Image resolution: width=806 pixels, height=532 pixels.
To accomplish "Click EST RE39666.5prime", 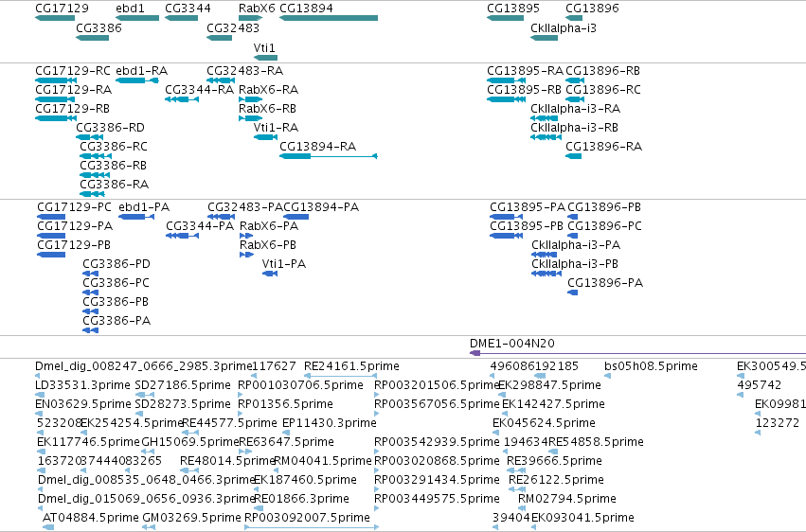I will coord(554,461).
